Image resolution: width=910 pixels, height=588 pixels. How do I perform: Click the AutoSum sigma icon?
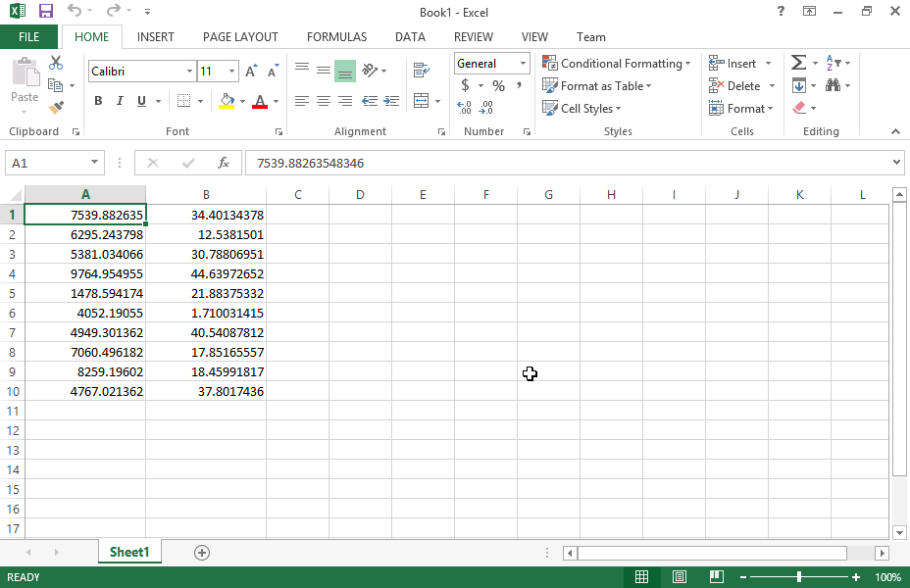tap(798, 63)
